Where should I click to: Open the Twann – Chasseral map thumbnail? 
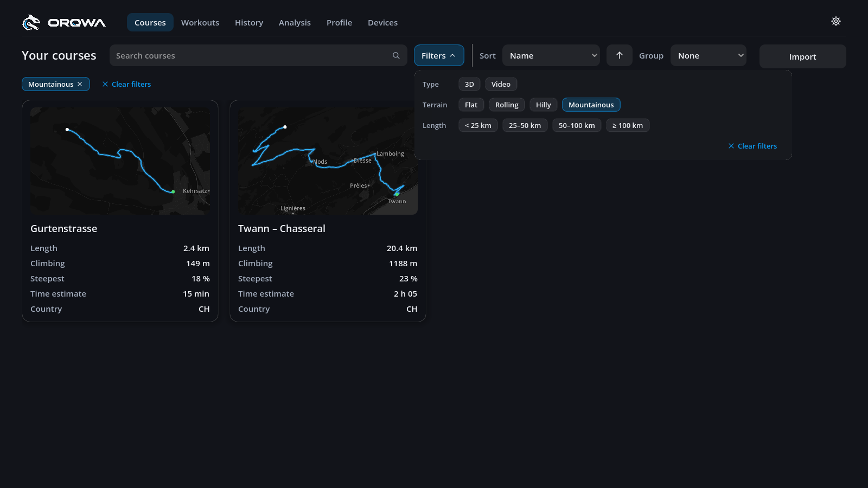coord(328,160)
